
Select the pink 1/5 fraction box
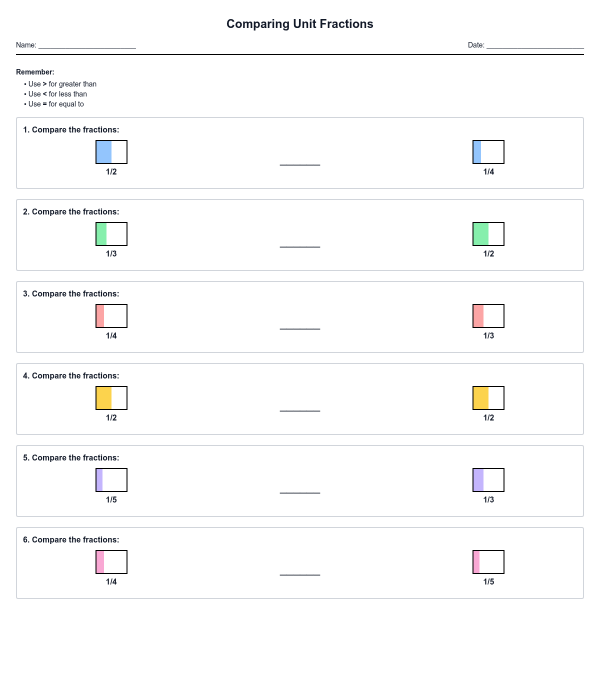click(x=488, y=562)
